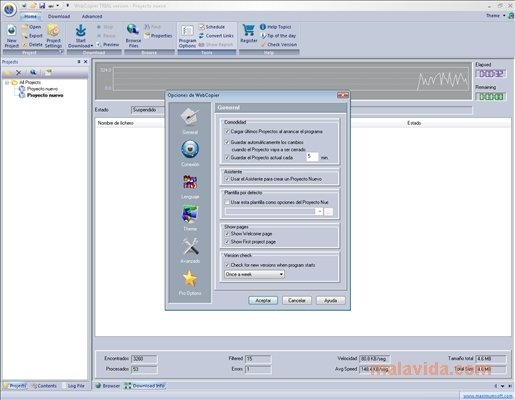
Task: Switch to the Log File bottom tab
Action: pos(73,386)
